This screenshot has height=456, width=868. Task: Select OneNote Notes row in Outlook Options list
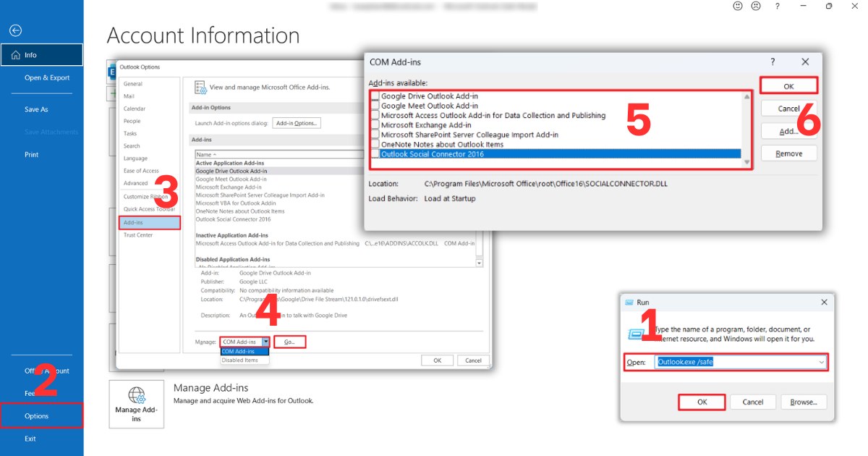tap(240, 211)
